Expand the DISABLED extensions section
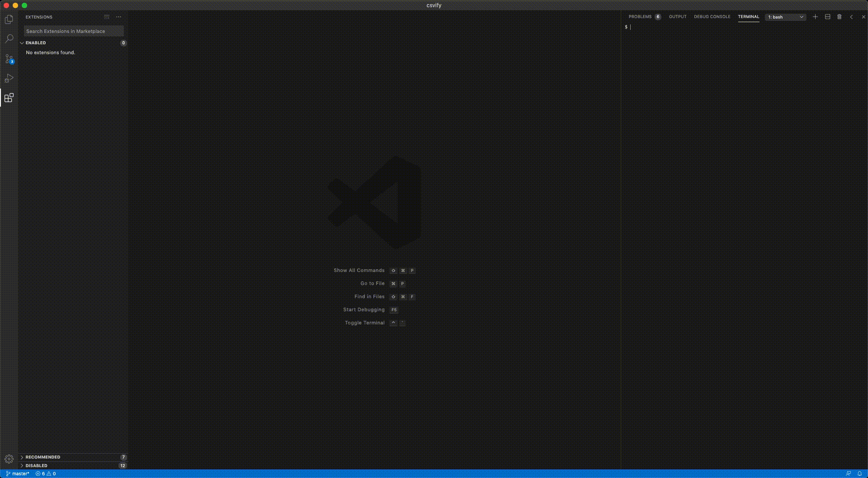 coord(36,465)
